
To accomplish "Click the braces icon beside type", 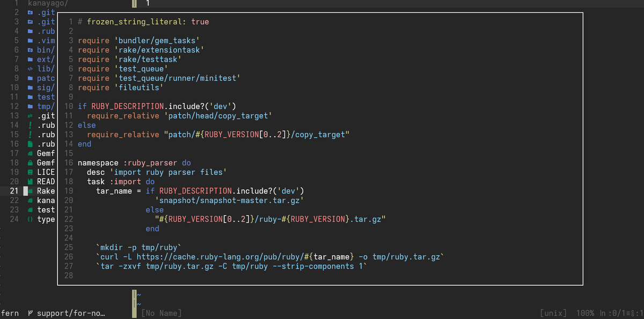I will coord(31,219).
